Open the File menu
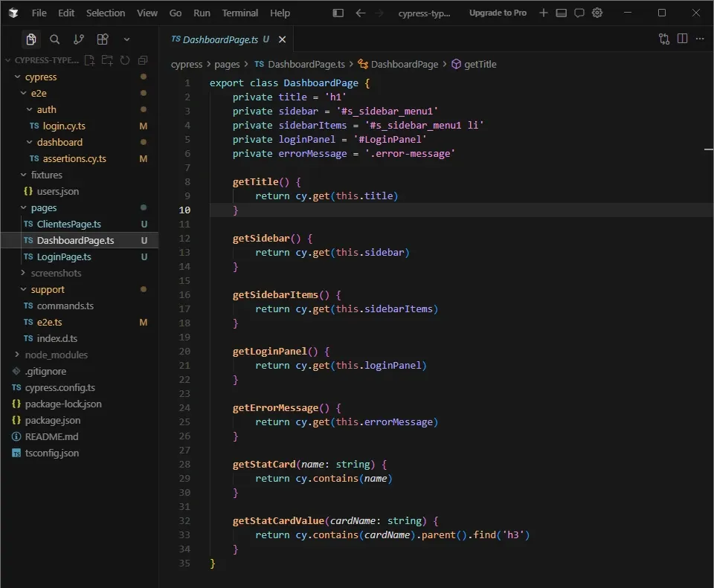Screen dimensions: 714x588 [x=39, y=13]
